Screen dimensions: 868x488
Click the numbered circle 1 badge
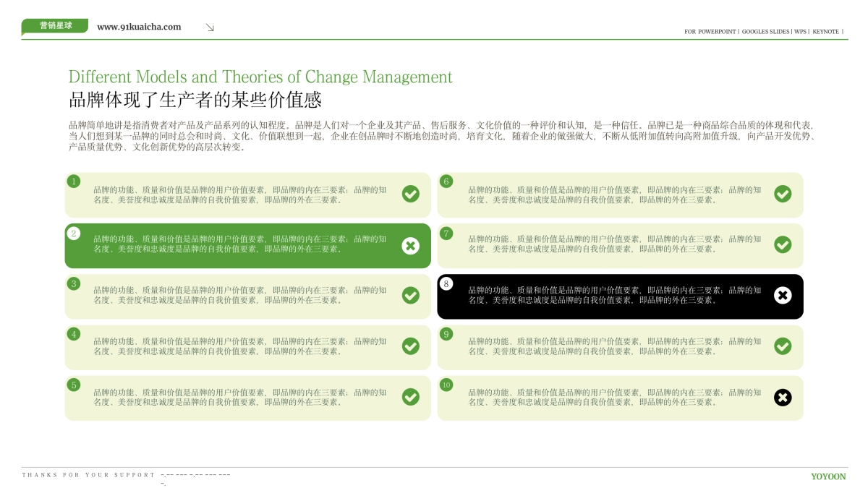click(75, 181)
